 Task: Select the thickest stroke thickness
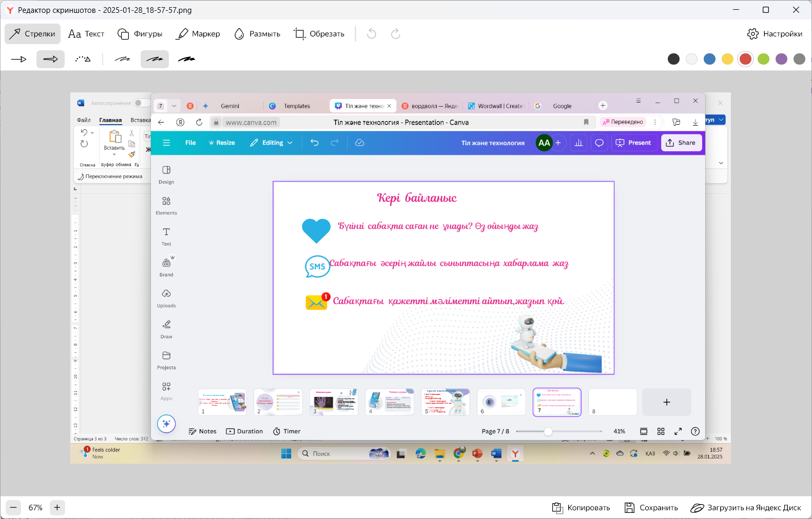[186, 59]
